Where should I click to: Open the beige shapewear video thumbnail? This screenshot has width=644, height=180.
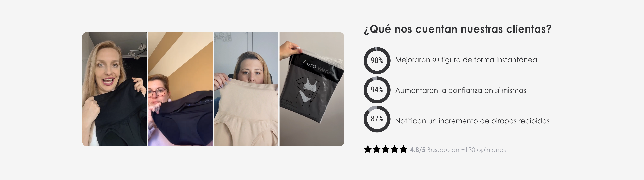point(246,89)
